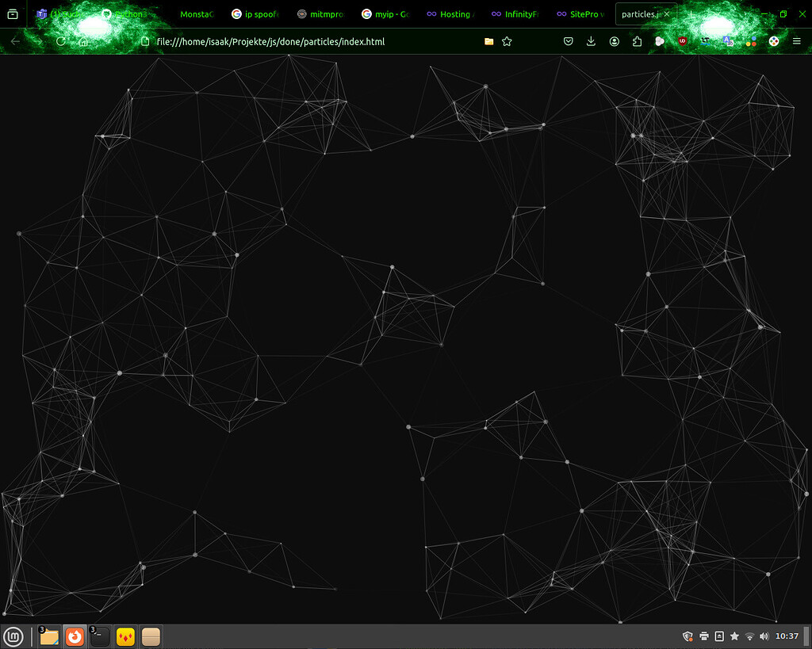Switch to the Hosting tab
Image resolution: width=812 pixels, height=649 pixels.
click(x=450, y=14)
